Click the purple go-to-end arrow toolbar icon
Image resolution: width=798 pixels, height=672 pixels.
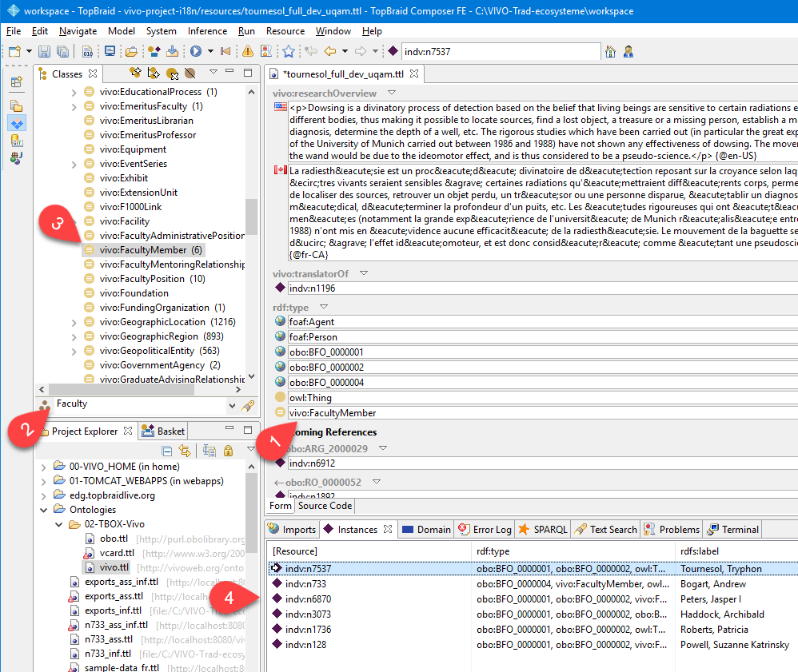click(x=225, y=51)
